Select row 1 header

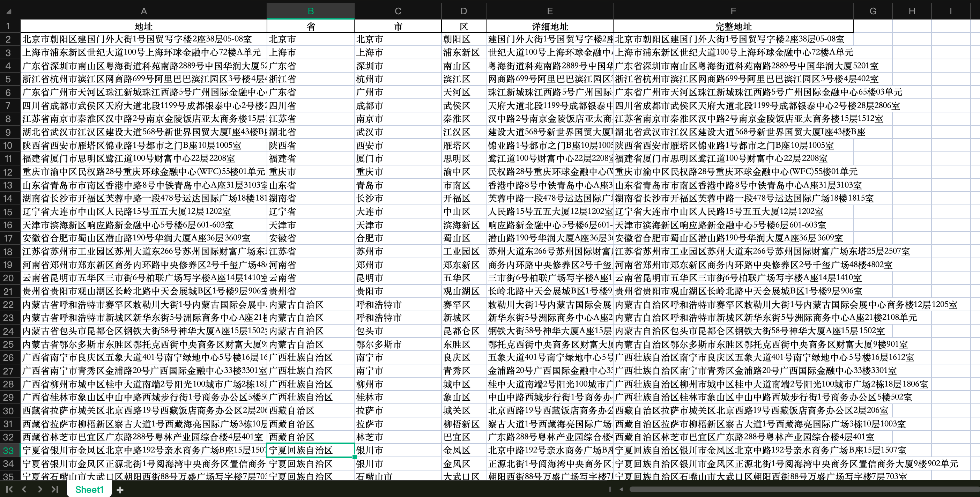[9, 26]
